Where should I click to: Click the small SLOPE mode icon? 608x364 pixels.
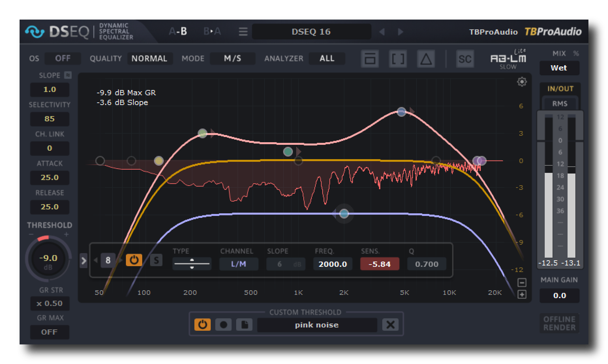pyautogui.click(x=68, y=75)
